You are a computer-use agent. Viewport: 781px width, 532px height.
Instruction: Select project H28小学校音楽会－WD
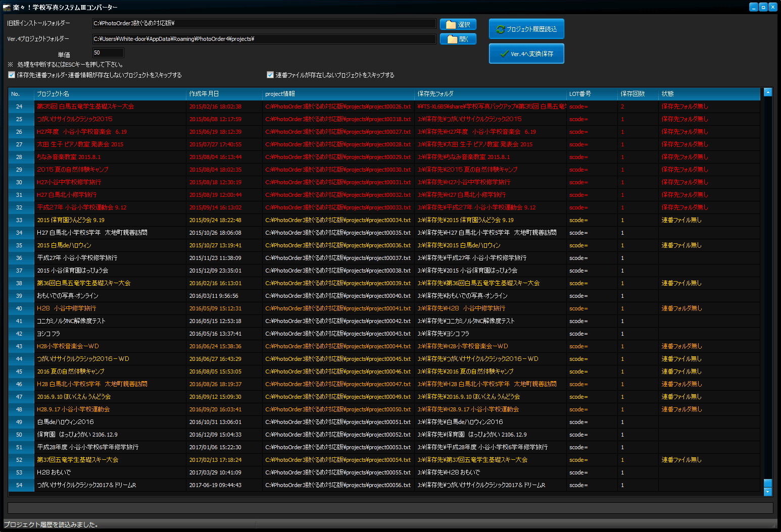pyautogui.click(x=68, y=346)
